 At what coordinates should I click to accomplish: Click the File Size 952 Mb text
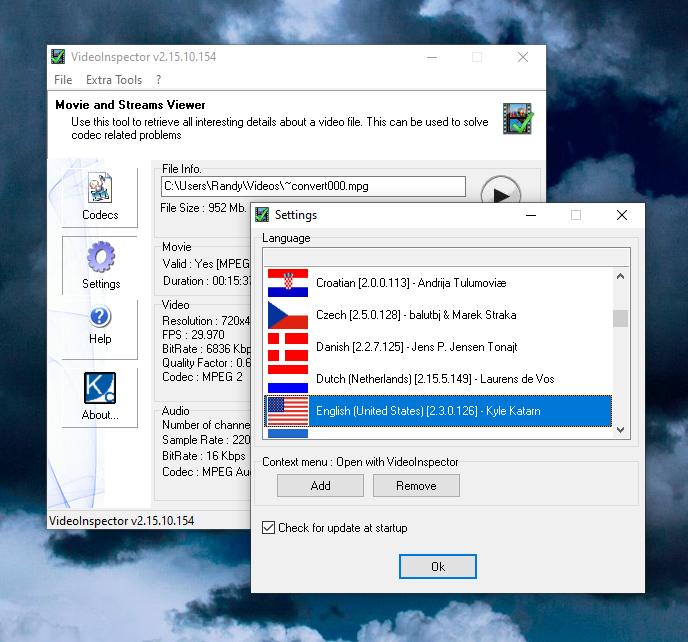click(203, 208)
